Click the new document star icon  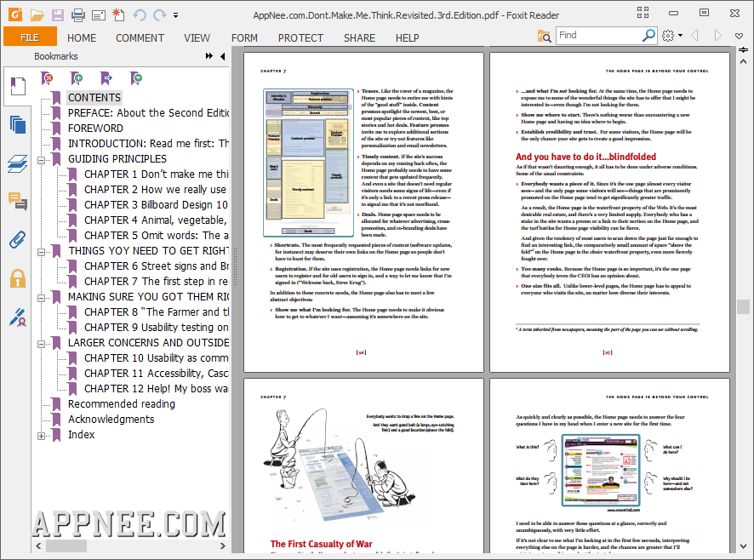(x=118, y=15)
